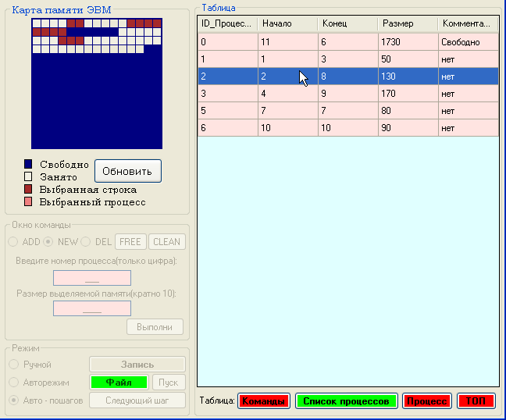Choose the Ручной mode radio

point(13,365)
